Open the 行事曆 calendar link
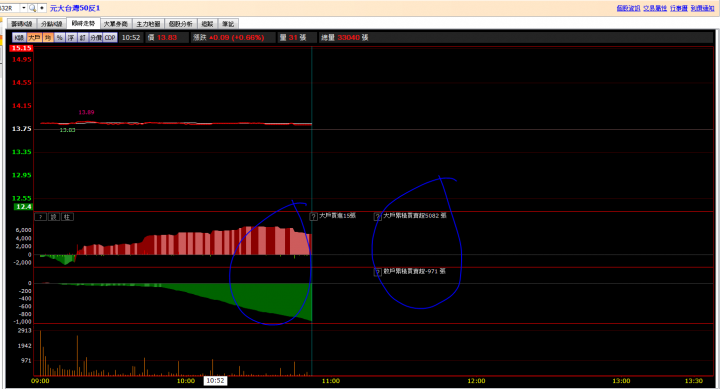 pyautogui.click(x=679, y=8)
